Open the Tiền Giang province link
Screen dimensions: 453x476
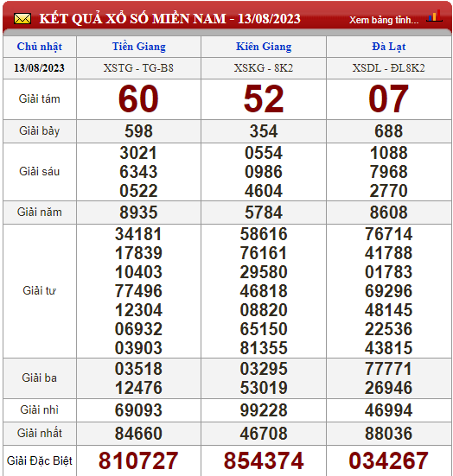click(x=139, y=47)
